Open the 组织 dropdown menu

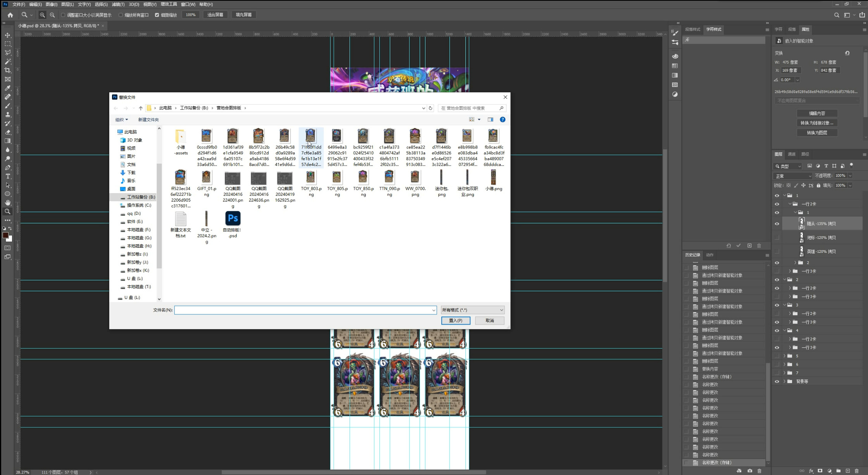(x=121, y=119)
